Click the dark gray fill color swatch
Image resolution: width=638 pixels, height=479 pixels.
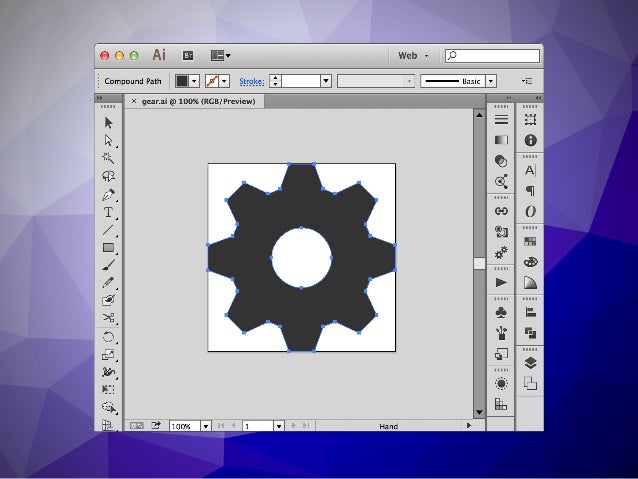[182, 81]
